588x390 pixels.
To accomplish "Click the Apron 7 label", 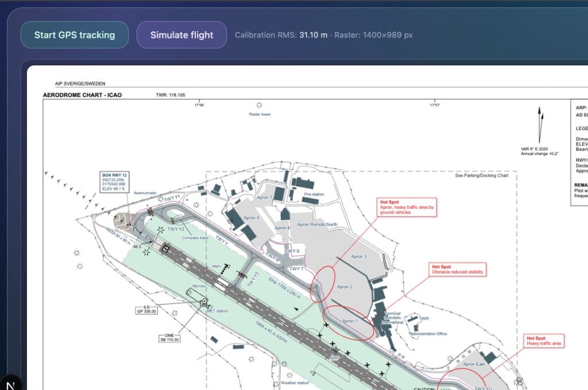I will (264, 197).
